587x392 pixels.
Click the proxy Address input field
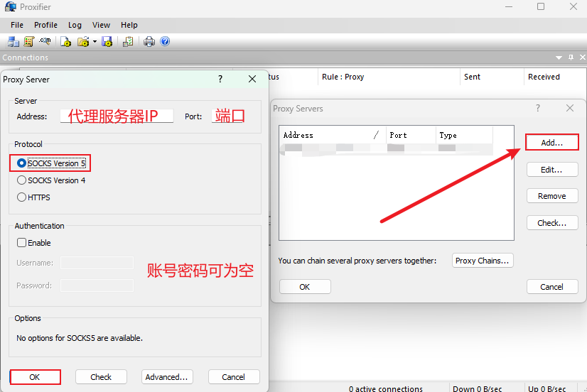117,116
